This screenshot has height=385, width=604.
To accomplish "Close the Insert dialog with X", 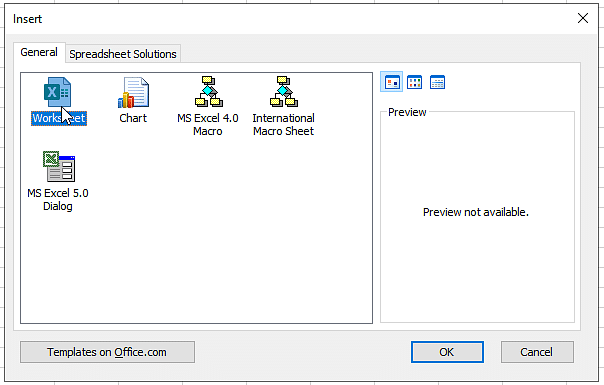I will [583, 18].
